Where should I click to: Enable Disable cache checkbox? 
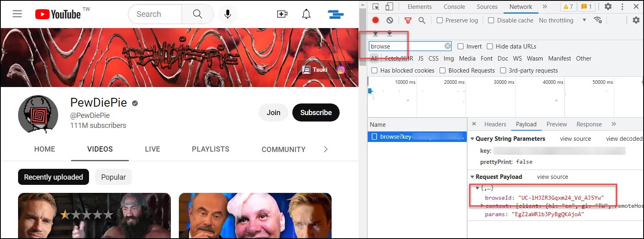coord(491,20)
